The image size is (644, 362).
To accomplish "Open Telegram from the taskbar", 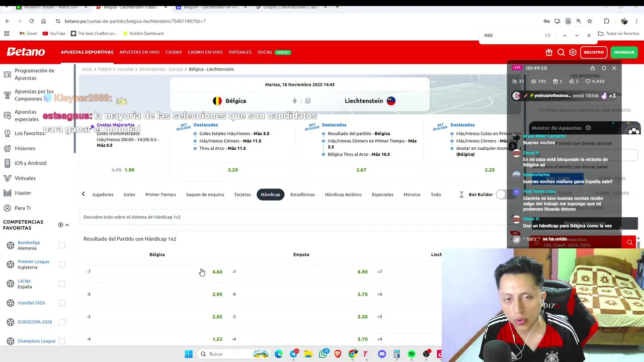I will pos(294,354).
